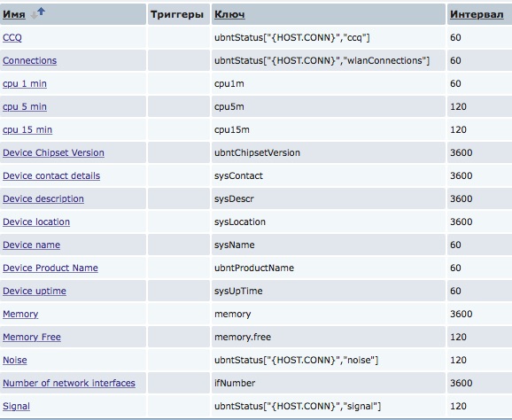This screenshot has width=512, height=420.
Task: Open the Device uptime item
Action: pyautogui.click(x=35, y=291)
